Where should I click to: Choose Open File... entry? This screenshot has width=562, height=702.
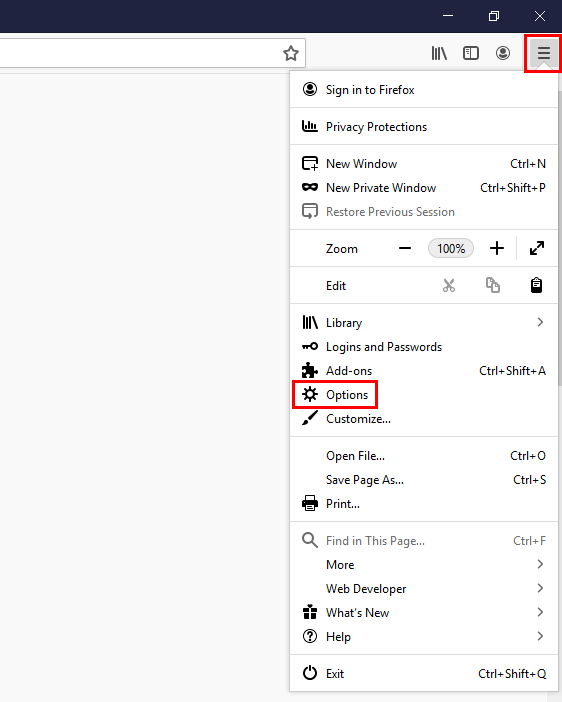(424, 455)
